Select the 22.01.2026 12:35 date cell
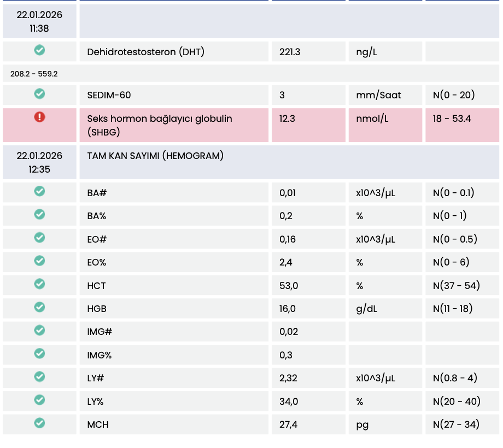The height and width of the screenshot is (448, 503). (39, 162)
